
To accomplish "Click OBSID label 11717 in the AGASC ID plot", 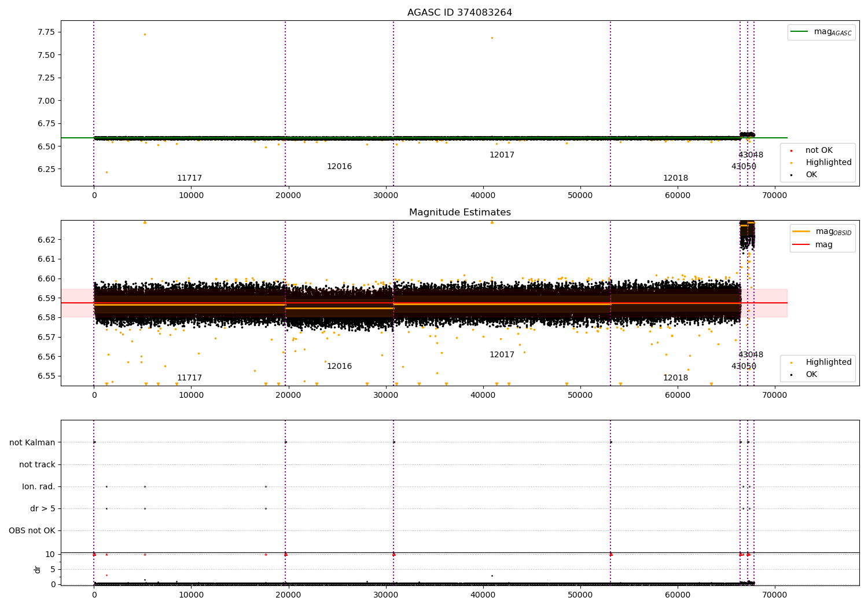I will (189, 178).
